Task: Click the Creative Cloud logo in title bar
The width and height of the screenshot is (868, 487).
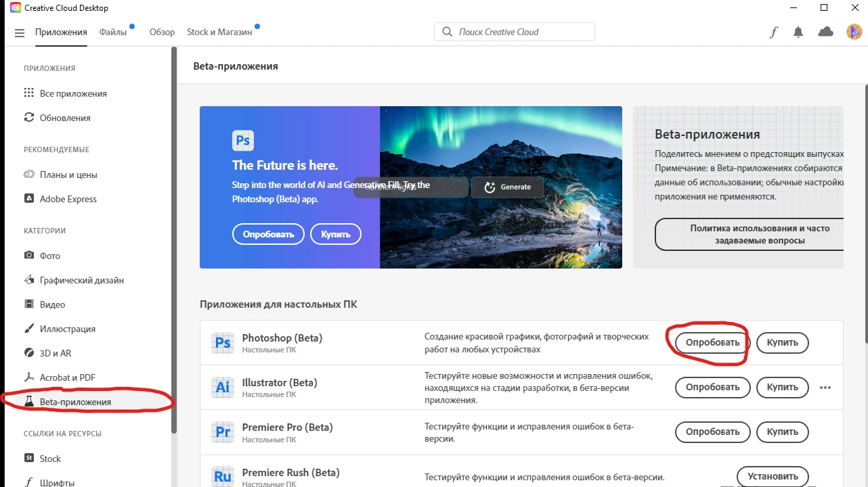Action: click(16, 8)
